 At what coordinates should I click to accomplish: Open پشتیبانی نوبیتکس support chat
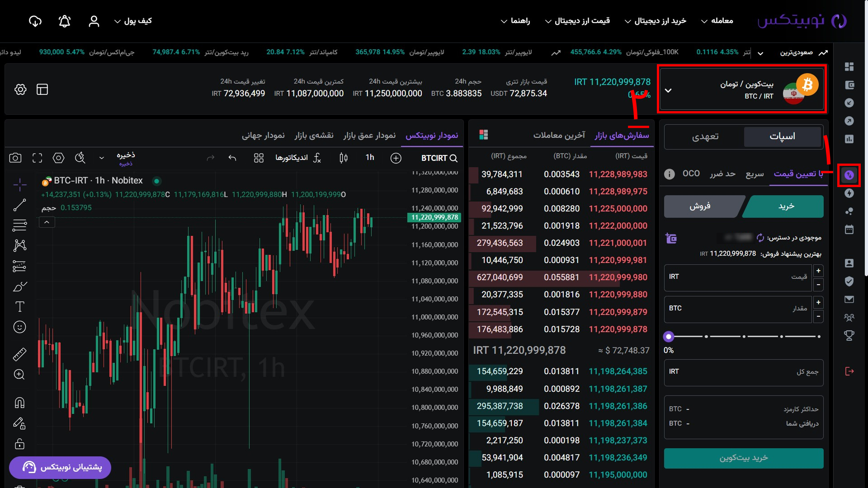click(60, 467)
